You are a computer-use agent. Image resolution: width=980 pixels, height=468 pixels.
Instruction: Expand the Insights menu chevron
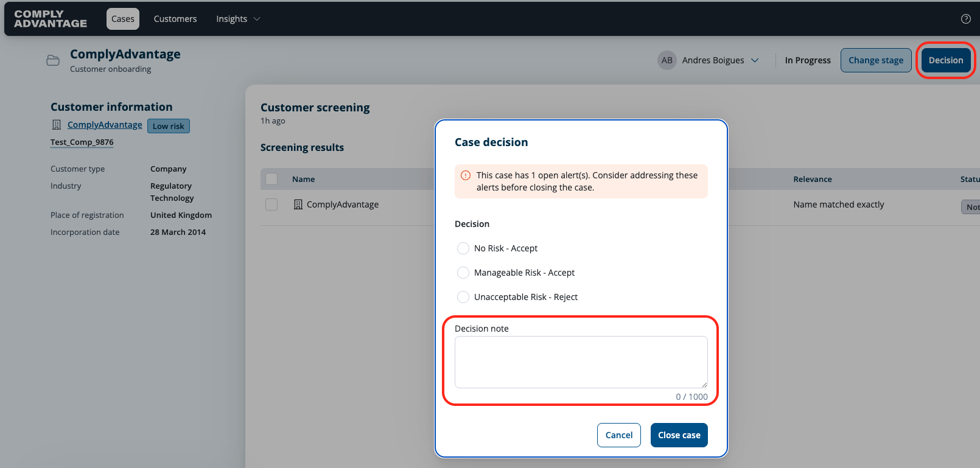click(257, 19)
